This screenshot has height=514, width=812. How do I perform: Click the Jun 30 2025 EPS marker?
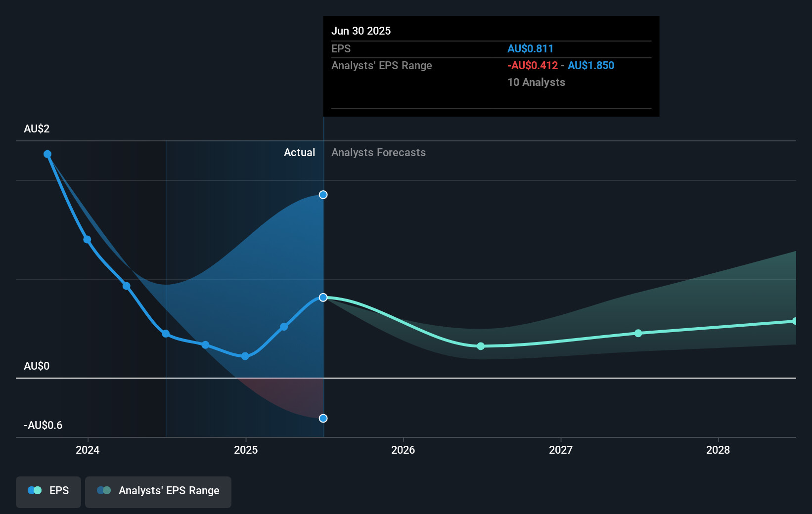(x=323, y=297)
